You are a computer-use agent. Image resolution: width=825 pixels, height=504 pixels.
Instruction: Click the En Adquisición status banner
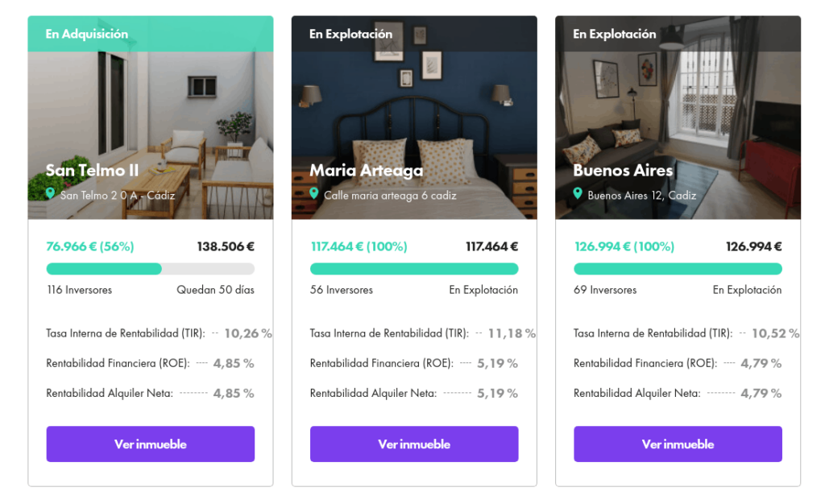point(151,34)
